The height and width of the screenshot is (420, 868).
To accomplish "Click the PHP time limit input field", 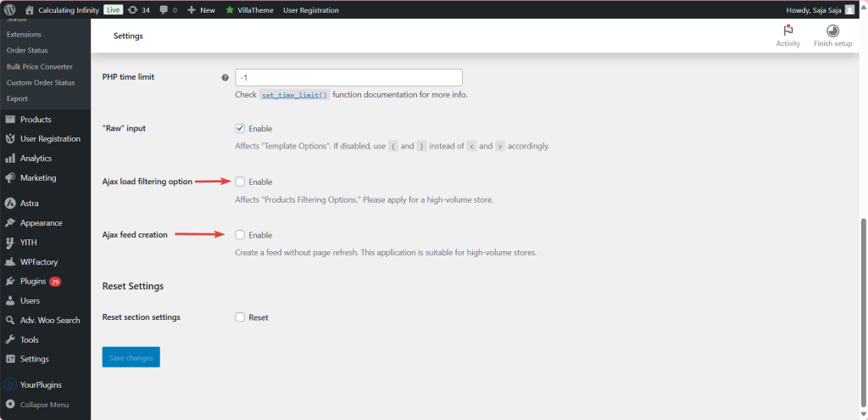I will (x=348, y=77).
